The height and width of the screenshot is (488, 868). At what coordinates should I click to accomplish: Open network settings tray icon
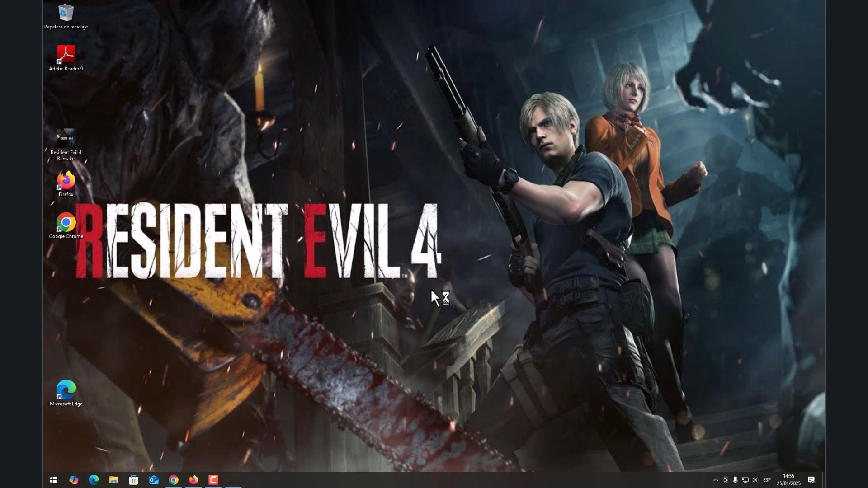(745, 480)
